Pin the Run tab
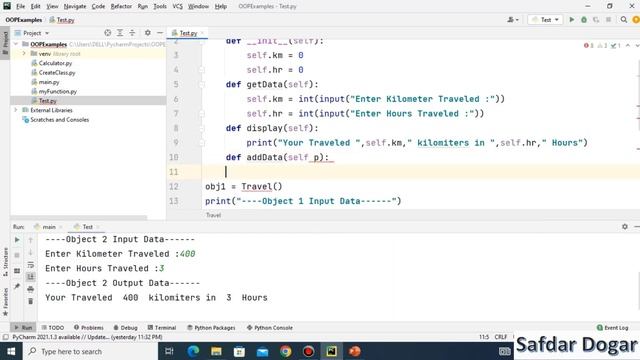 click(17, 286)
